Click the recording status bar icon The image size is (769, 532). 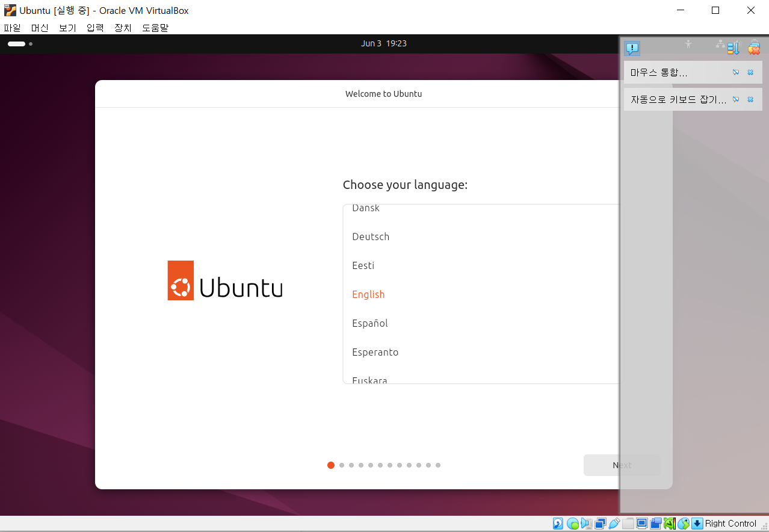tap(656, 524)
